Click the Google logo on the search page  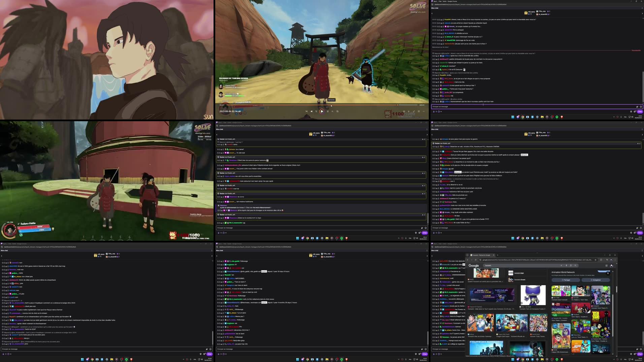coord(474,266)
